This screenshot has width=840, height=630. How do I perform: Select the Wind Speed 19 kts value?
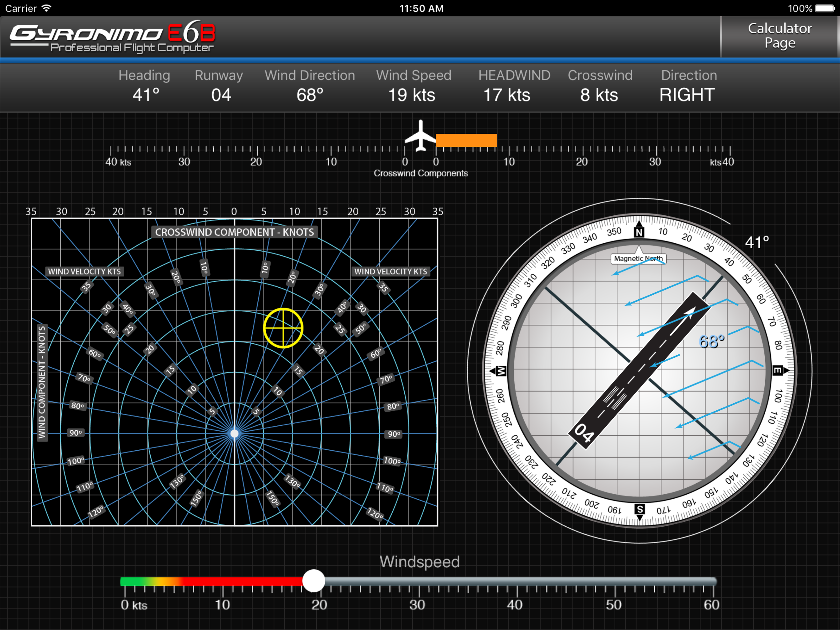pyautogui.click(x=412, y=95)
